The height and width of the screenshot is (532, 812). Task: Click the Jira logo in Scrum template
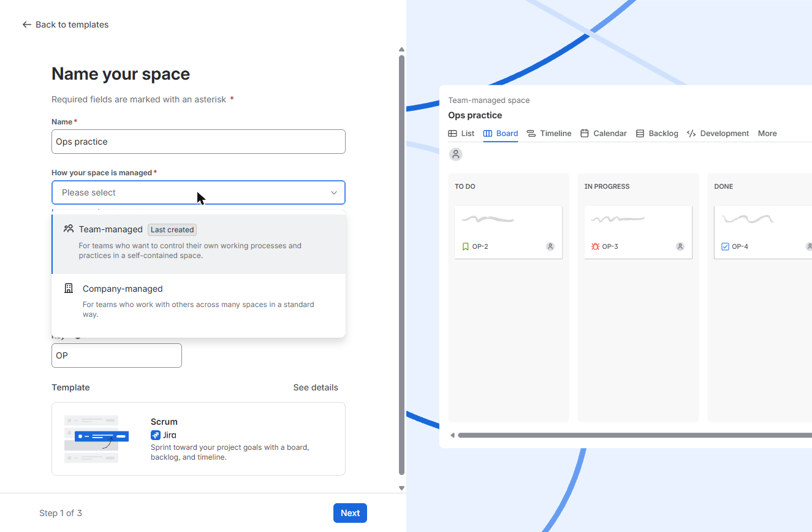click(x=156, y=435)
